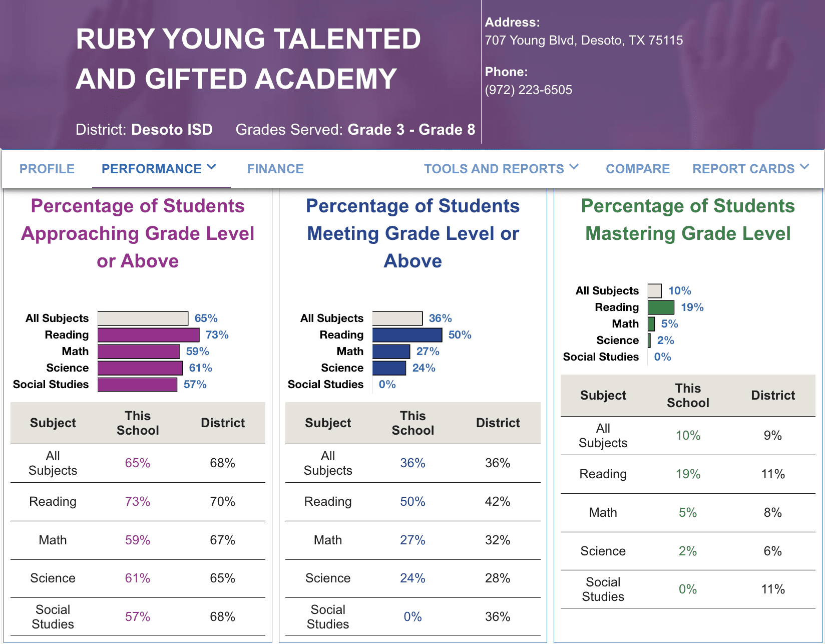Click the Desoto ISD district name
This screenshot has height=644, width=825.
172,130
